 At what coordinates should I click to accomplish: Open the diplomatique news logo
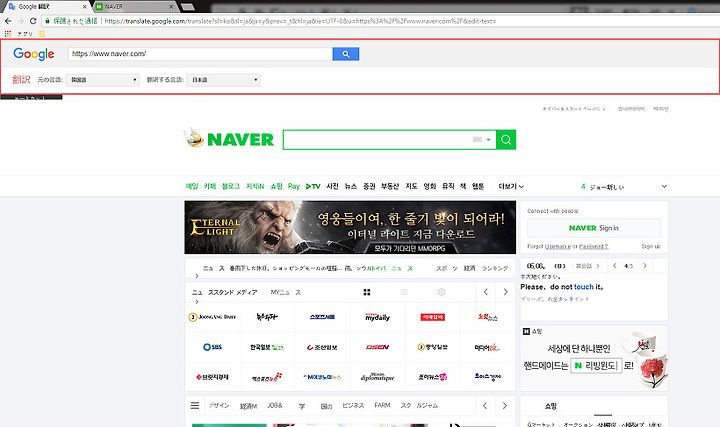377,377
